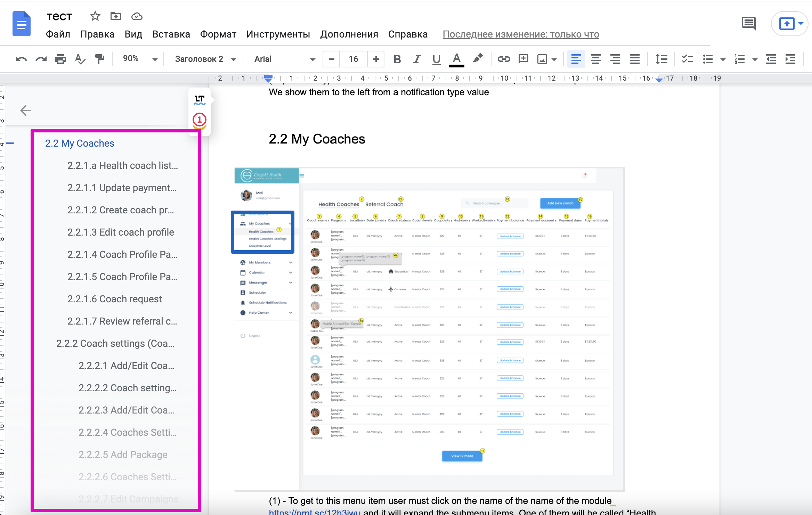Viewport: 812px width, 515px height.
Task: Toggle italic formatting
Action: click(x=417, y=59)
